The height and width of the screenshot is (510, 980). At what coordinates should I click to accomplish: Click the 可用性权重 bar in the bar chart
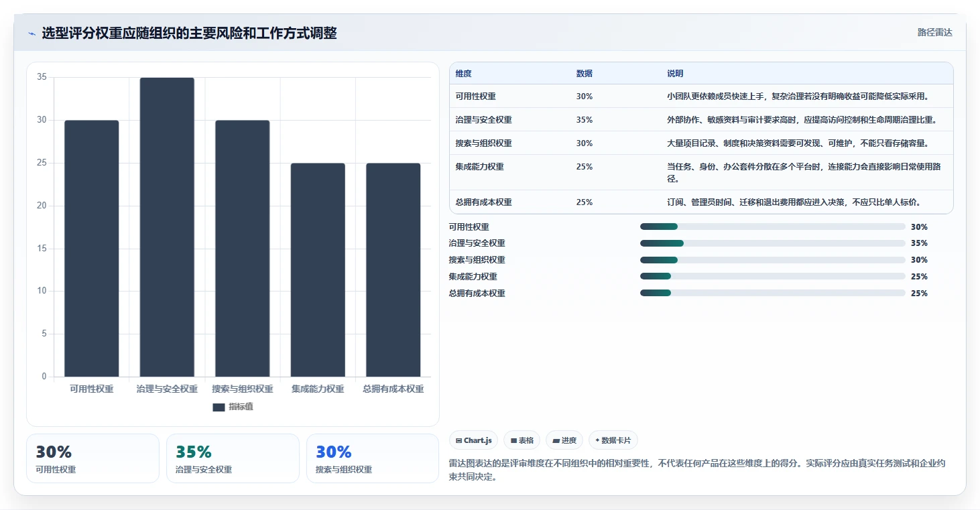coord(92,249)
